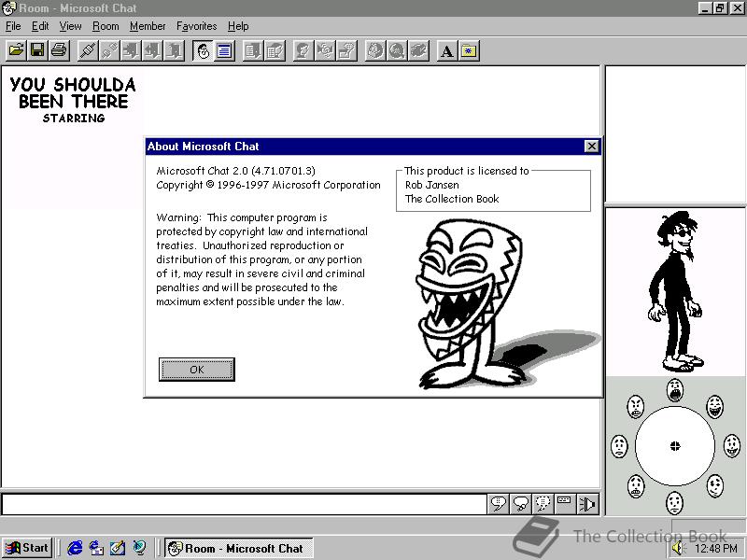The width and height of the screenshot is (747, 560).
Task: Launch Internet Explorer from quick launch
Action: (x=75, y=548)
